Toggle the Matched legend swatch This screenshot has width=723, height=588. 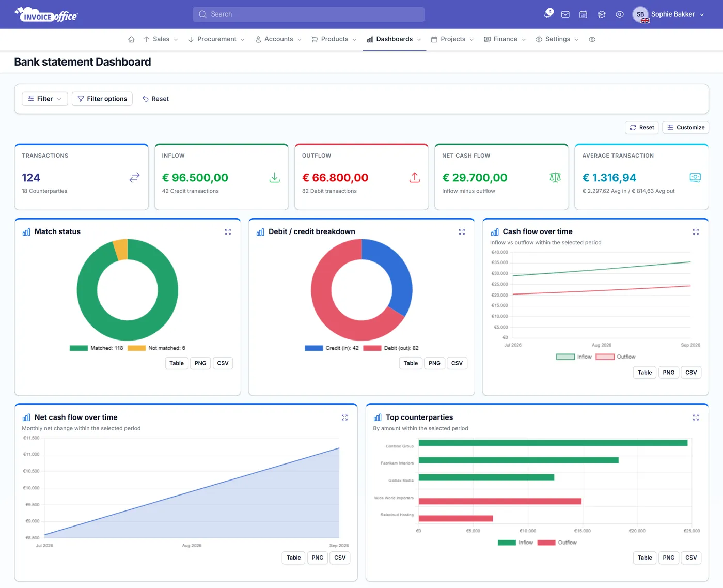(x=79, y=348)
